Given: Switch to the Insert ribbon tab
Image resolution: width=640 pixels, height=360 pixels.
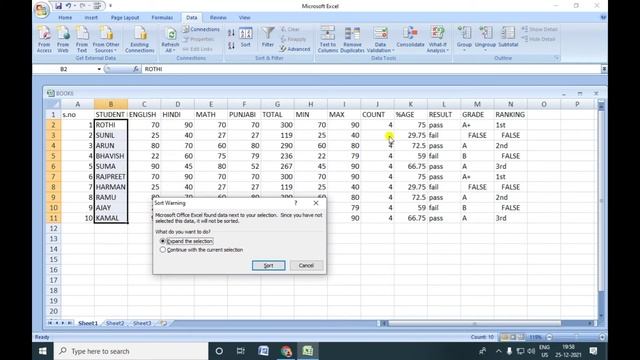Looking at the screenshot, I should coord(91,18).
